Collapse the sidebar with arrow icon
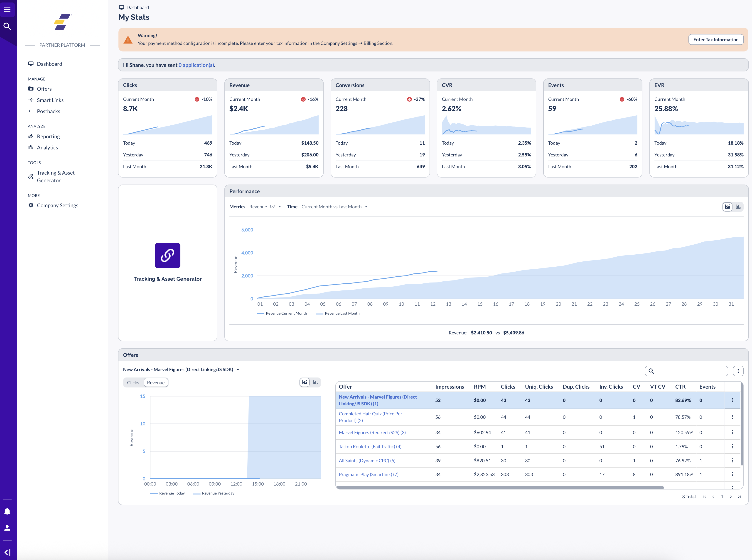 [7, 552]
